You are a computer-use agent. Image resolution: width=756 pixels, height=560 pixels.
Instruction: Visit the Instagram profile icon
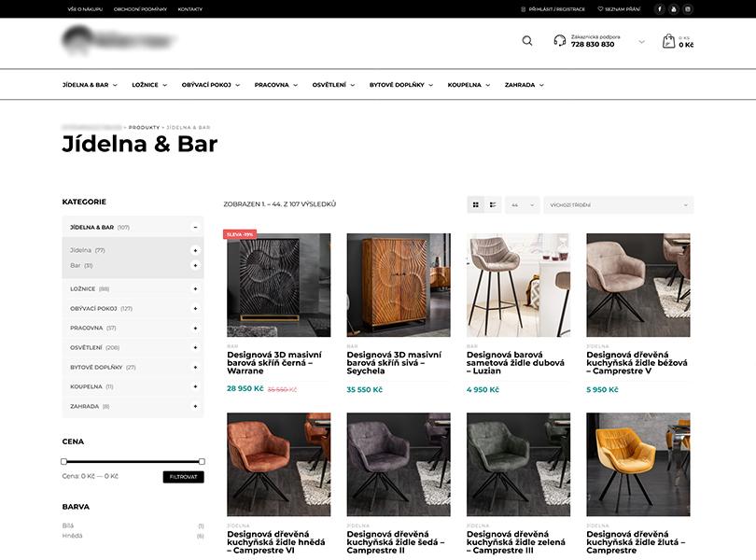click(x=688, y=9)
